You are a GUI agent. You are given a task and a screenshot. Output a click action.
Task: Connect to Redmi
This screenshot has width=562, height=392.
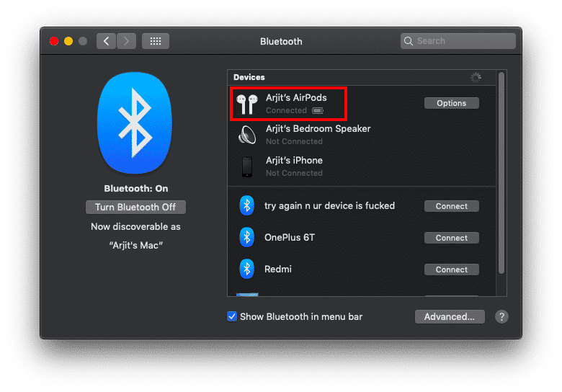(x=451, y=269)
